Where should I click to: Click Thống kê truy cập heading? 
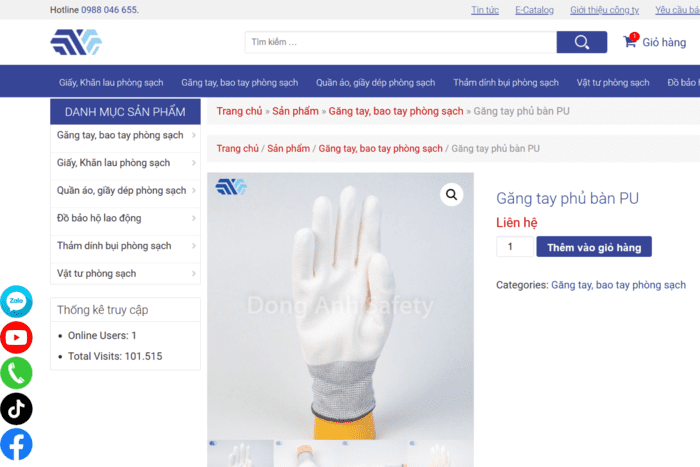click(x=103, y=310)
